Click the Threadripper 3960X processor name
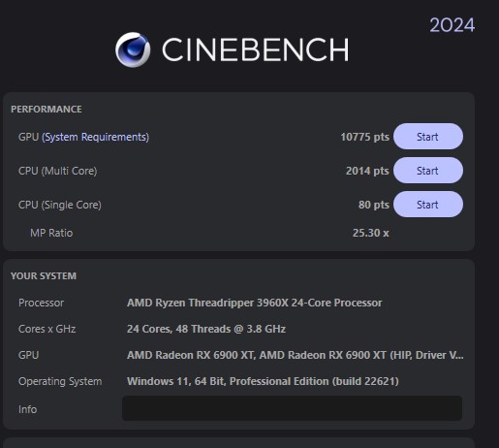The height and width of the screenshot is (448, 499). point(255,303)
